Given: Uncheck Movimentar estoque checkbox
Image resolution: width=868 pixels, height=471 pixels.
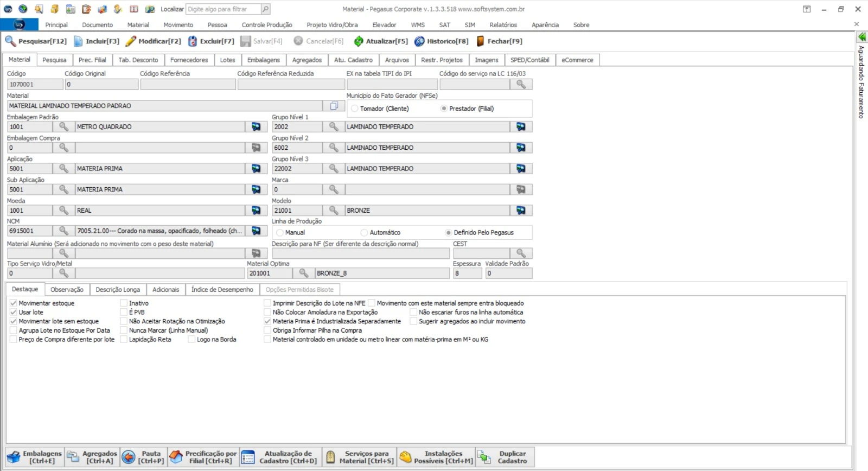Looking at the screenshot, I should pyautogui.click(x=14, y=303).
